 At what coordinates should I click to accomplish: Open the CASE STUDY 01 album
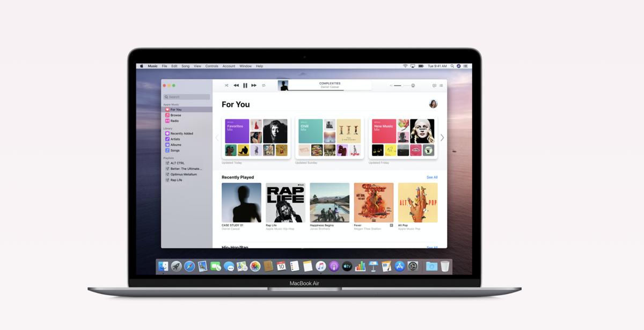[x=241, y=203]
